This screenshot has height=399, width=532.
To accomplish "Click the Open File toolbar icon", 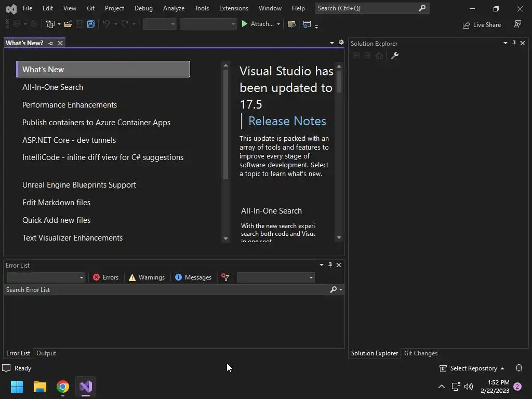I will pos(68,24).
